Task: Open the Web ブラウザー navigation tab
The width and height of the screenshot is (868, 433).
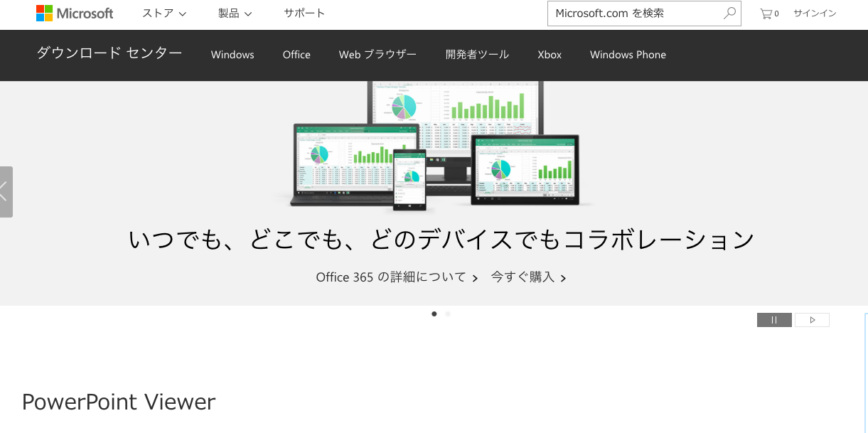Action: pyautogui.click(x=377, y=55)
